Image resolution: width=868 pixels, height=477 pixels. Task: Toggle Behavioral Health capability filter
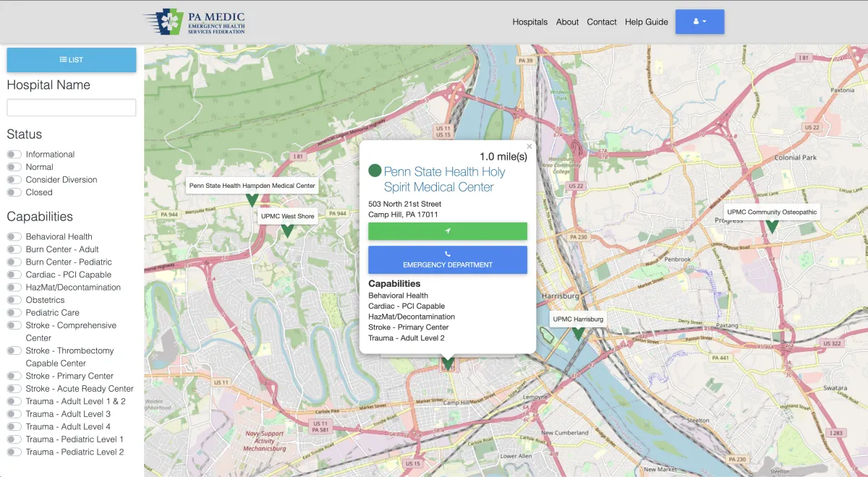point(14,237)
